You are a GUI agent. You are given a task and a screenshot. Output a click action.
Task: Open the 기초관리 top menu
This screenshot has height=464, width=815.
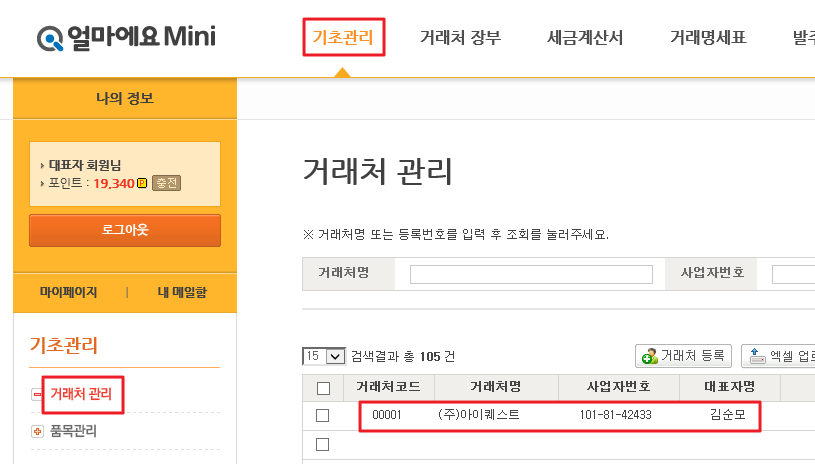pyautogui.click(x=342, y=39)
